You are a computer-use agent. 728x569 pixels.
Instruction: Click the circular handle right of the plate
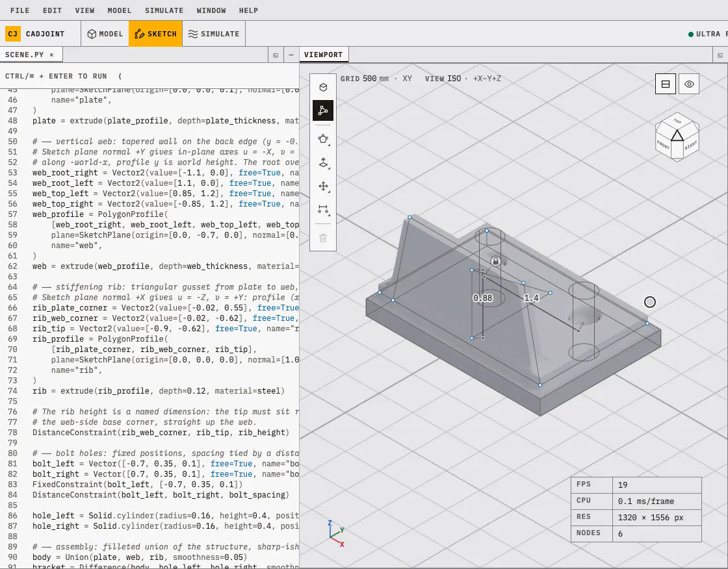(x=649, y=302)
